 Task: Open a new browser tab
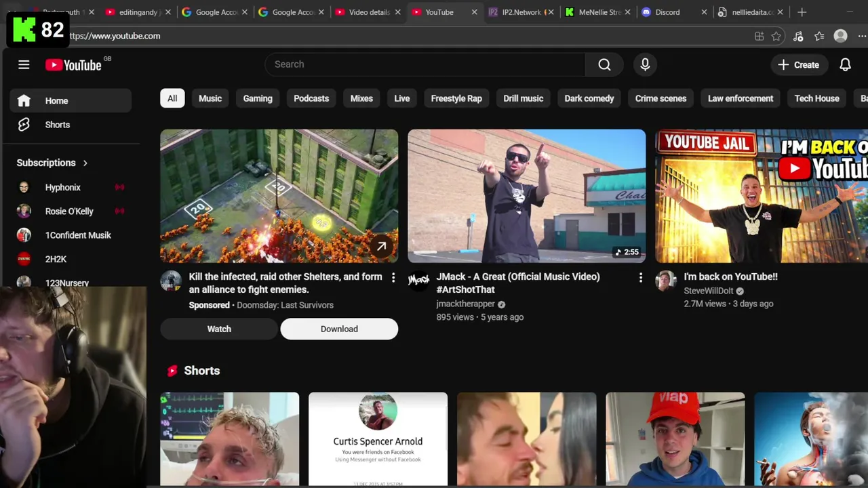802,12
